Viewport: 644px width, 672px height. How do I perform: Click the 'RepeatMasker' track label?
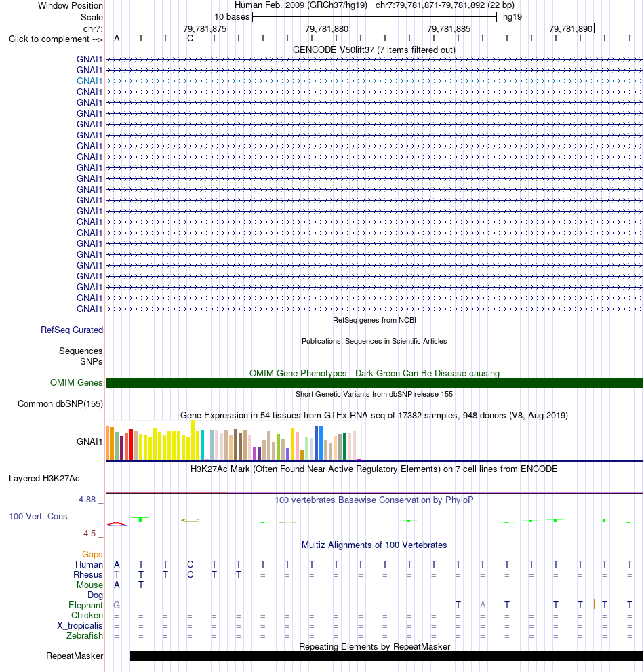(x=75, y=656)
